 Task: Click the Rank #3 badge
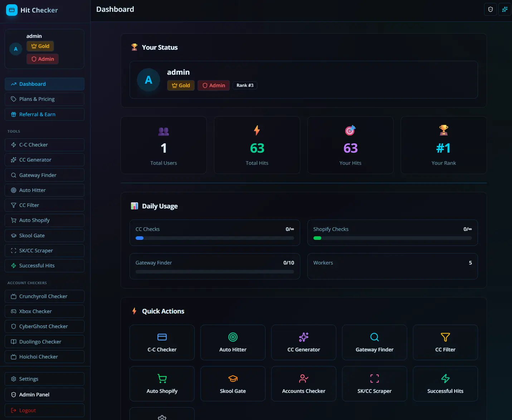tap(245, 85)
